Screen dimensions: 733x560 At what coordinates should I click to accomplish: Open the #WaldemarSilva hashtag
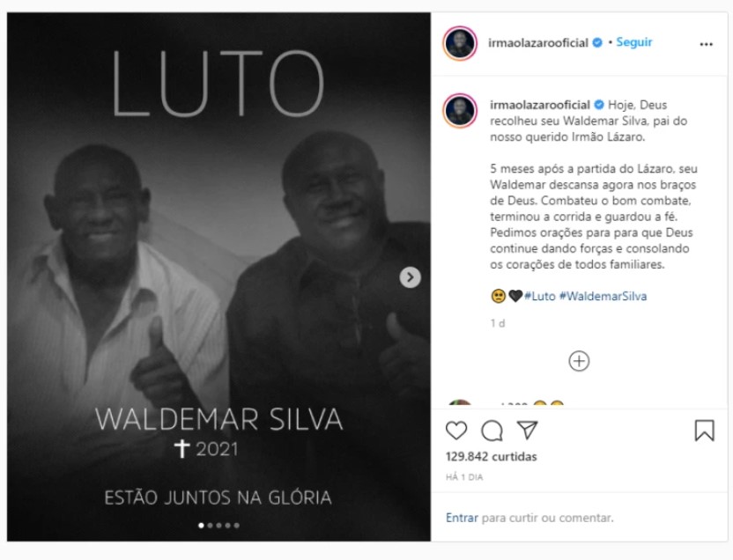(x=603, y=296)
